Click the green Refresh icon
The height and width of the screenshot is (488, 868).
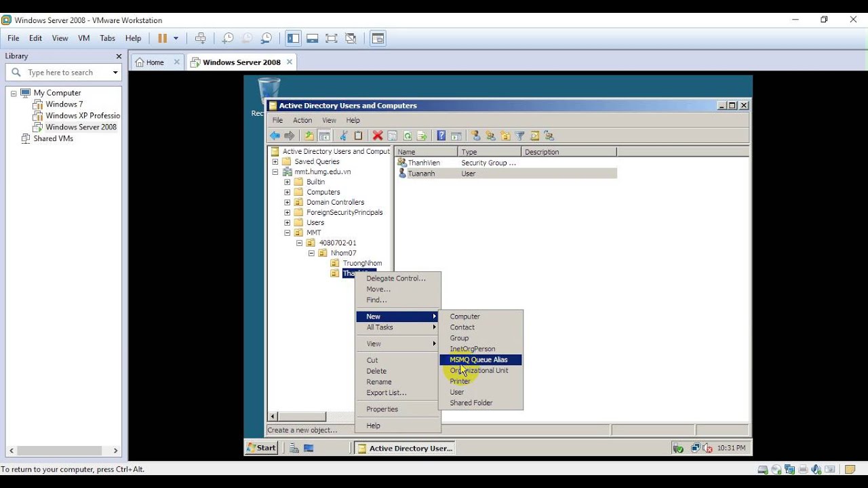408,136
